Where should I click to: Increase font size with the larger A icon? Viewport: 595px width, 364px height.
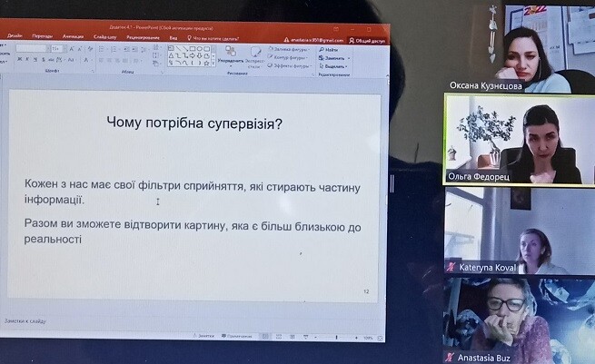pos(72,49)
